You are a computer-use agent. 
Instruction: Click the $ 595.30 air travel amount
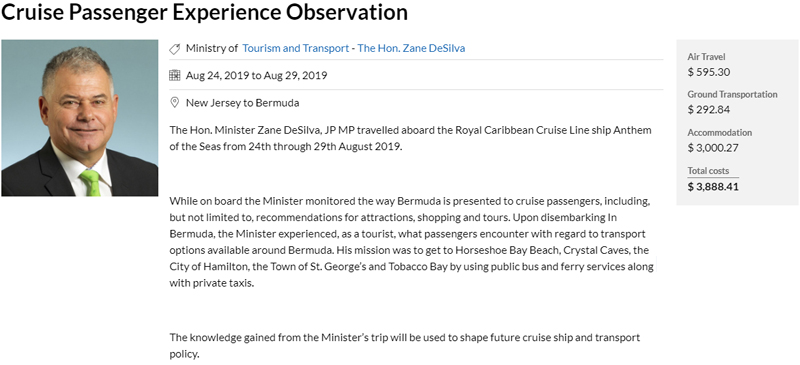pyautogui.click(x=709, y=72)
